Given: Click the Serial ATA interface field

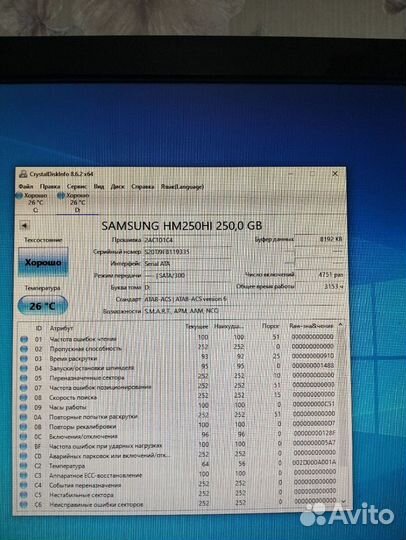Looking at the screenshot, I should 187,264.
